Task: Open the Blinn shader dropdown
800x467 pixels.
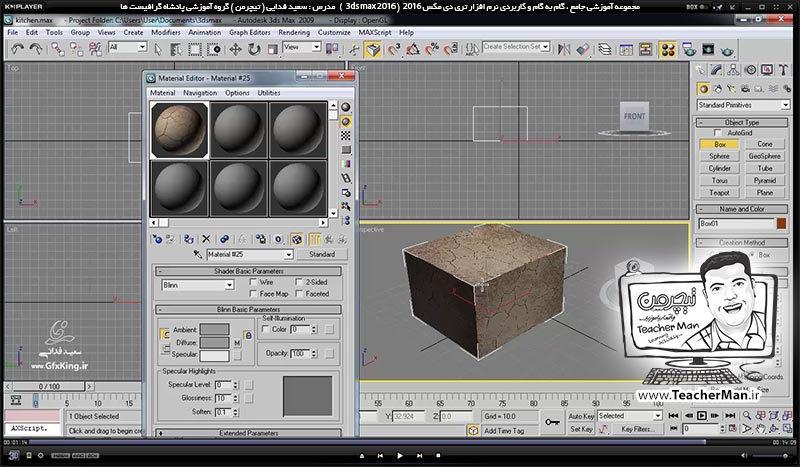Action: point(229,285)
